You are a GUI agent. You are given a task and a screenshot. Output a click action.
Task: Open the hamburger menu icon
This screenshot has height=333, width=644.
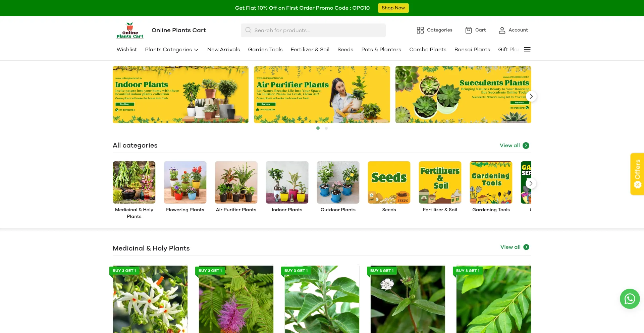(527, 50)
